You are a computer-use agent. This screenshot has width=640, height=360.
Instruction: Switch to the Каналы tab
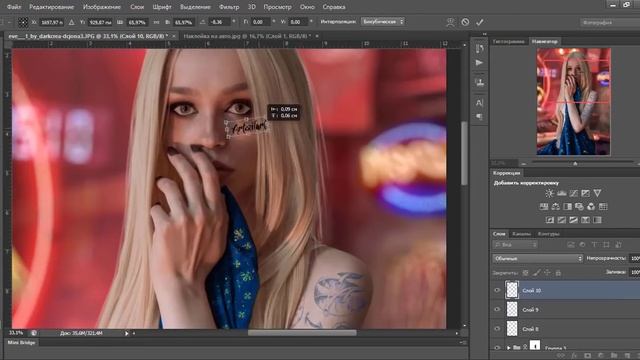pos(521,234)
